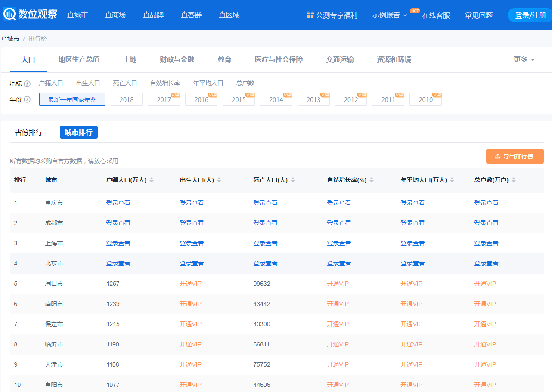This screenshot has width=552, height=392.
Task: Click the 数位观察 logo icon
Action: click(x=9, y=14)
